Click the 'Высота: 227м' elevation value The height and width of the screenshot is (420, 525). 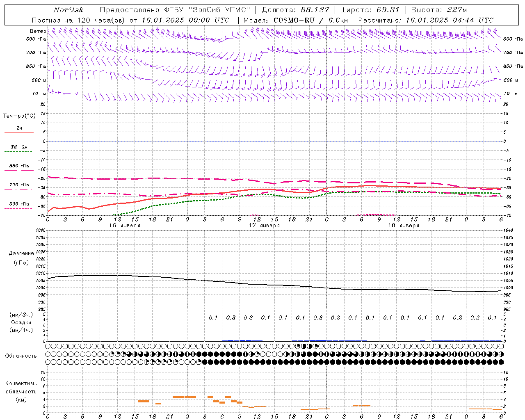[439, 10]
